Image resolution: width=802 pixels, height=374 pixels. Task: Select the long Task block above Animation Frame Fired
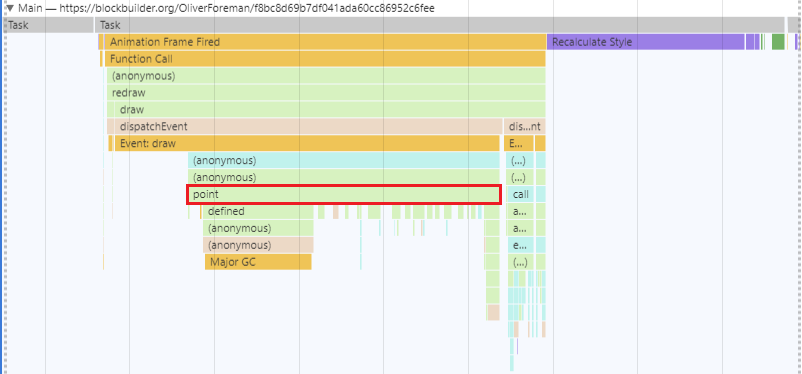pyautogui.click(x=440, y=25)
